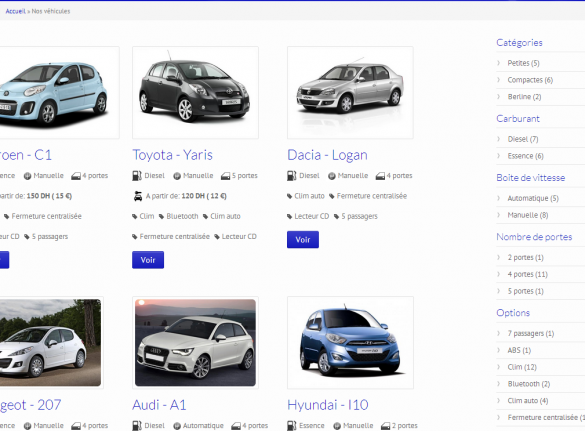Click the Hyundai I10 car photo
Image resolution: width=585 pixels, height=431 pixels.
tap(350, 343)
